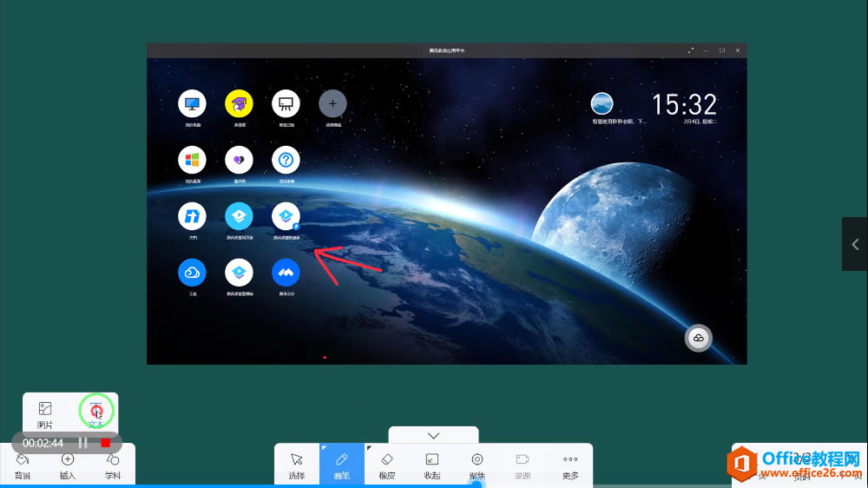
Task: Pause the screen recording
Action: (x=83, y=443)
